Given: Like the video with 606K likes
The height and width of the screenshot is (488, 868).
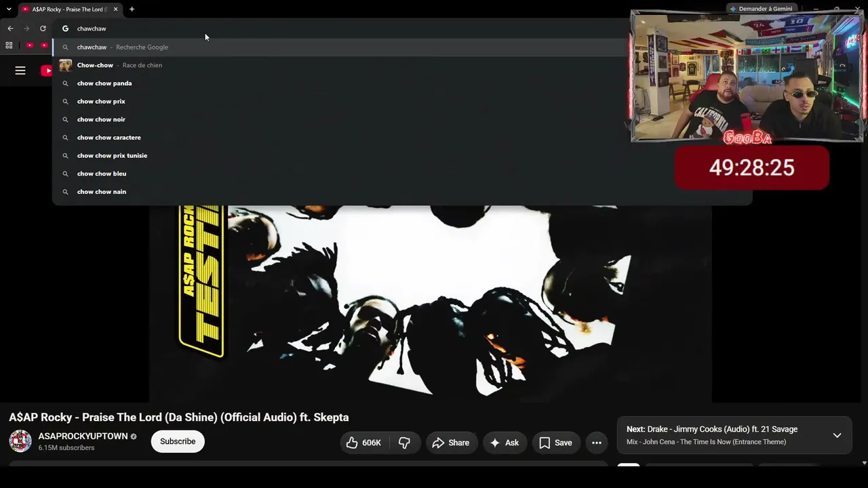Looking at the screenshot, I should pos(364,443).
